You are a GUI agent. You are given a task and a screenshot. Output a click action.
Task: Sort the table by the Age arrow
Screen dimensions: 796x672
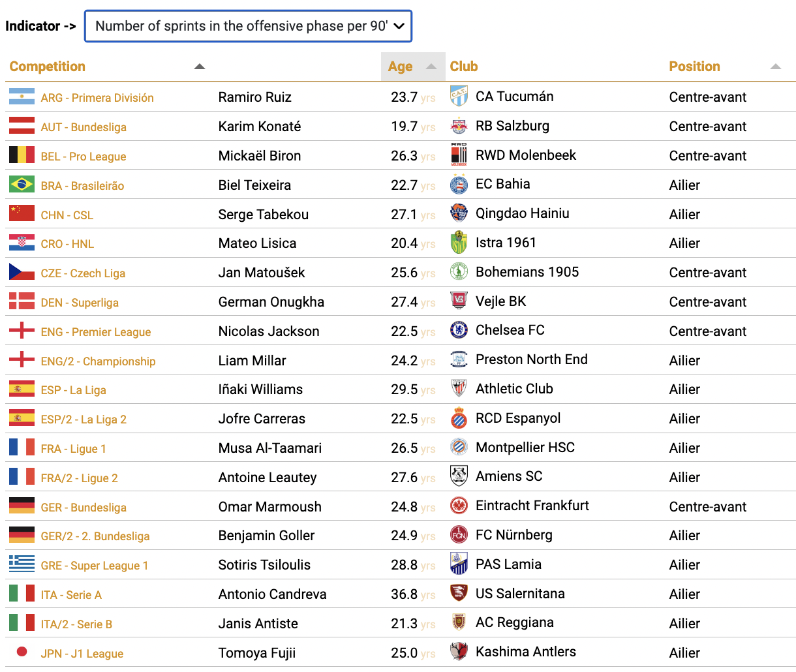pyautogui.click(x=431, y=67)
